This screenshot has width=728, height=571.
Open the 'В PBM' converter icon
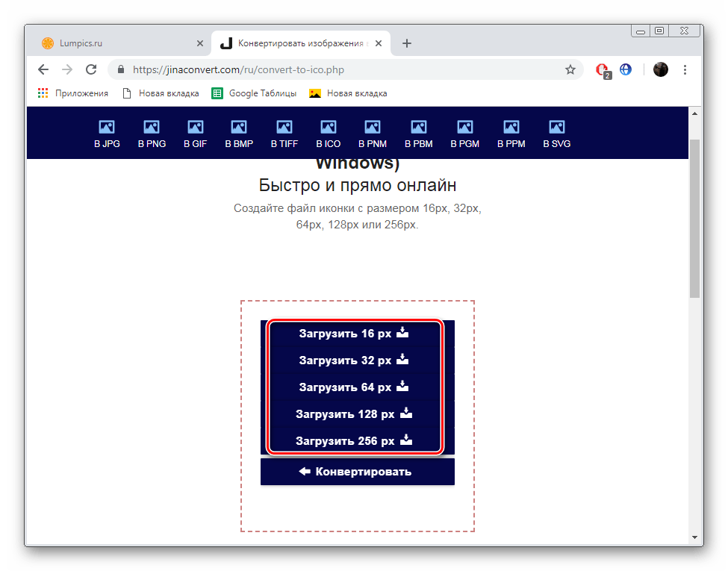tap(418, 134)
